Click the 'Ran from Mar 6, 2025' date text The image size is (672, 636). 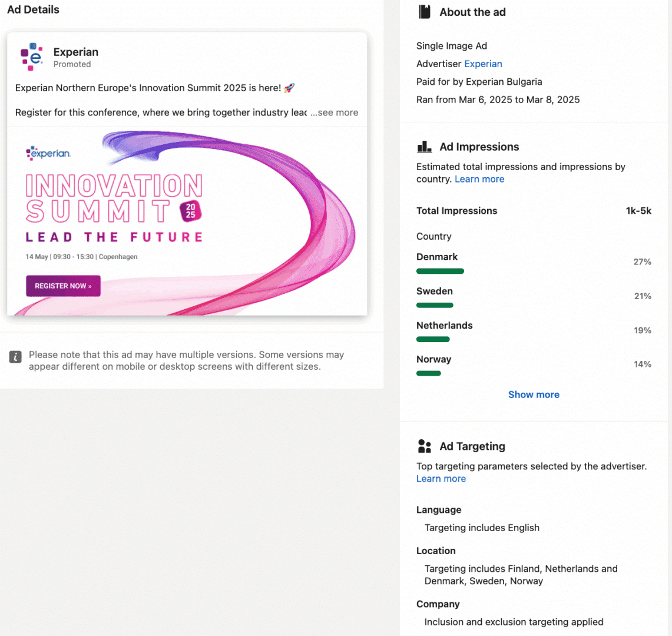(498, 100)
